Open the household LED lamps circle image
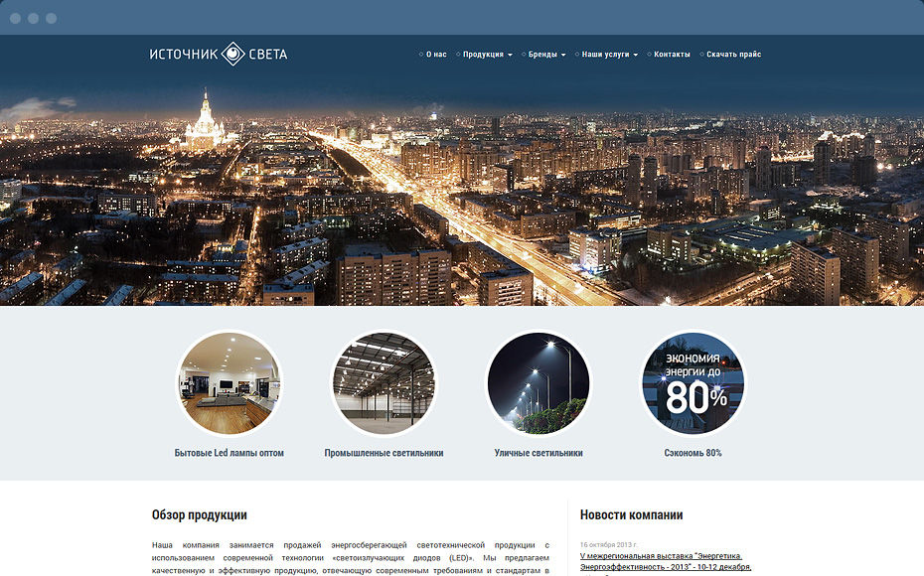 coord(229,383)
